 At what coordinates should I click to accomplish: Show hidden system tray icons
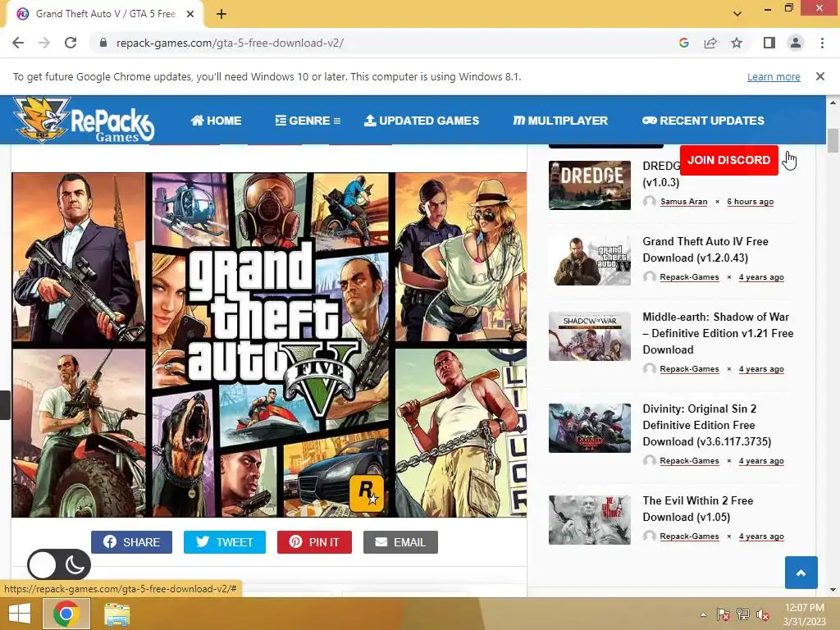(703, 614)
